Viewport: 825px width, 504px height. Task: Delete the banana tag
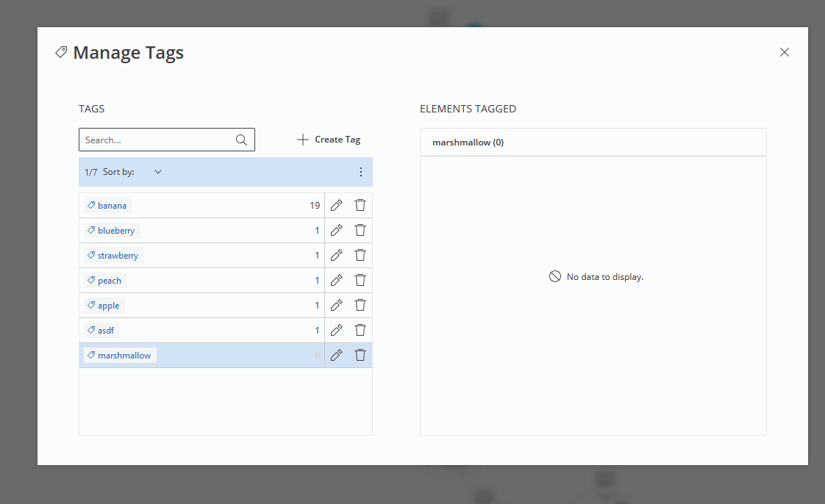click(x=360, y=206)
